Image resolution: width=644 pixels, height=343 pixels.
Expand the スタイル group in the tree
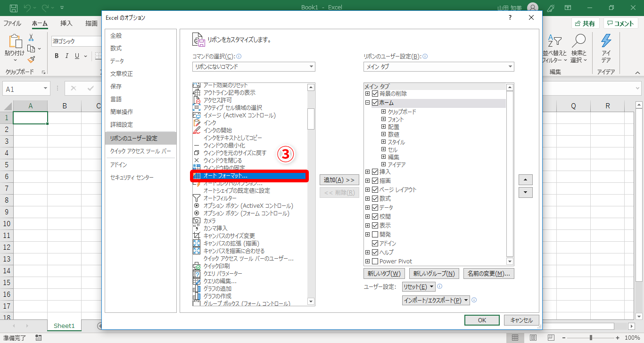point(383,142)
